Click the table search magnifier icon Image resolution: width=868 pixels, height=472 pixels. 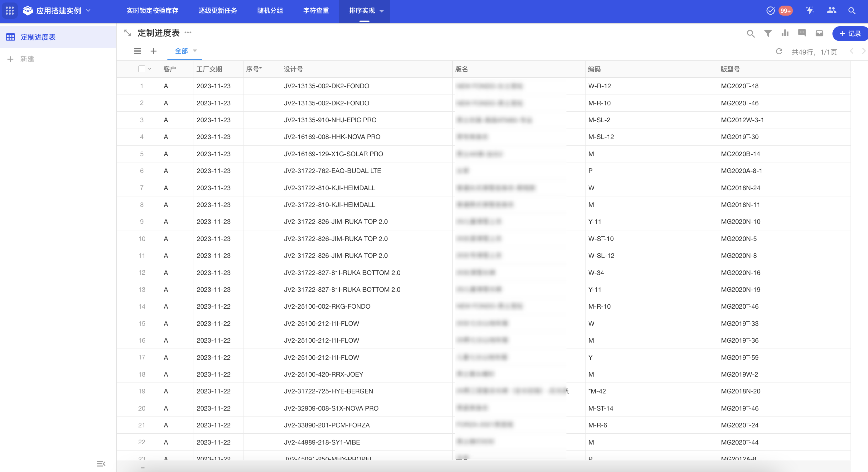(750, 33)
